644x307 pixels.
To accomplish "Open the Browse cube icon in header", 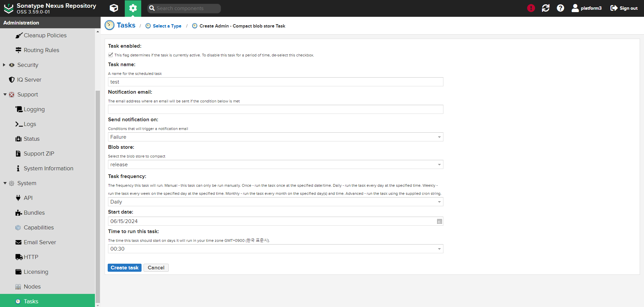I will 114,8.
